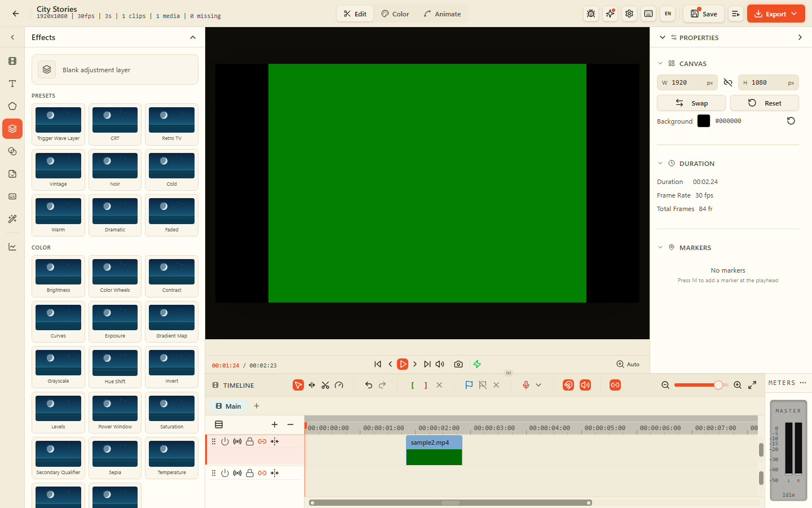Click the microphone record icon
This screenshot has height=508, width=812.
click(526, 385)
